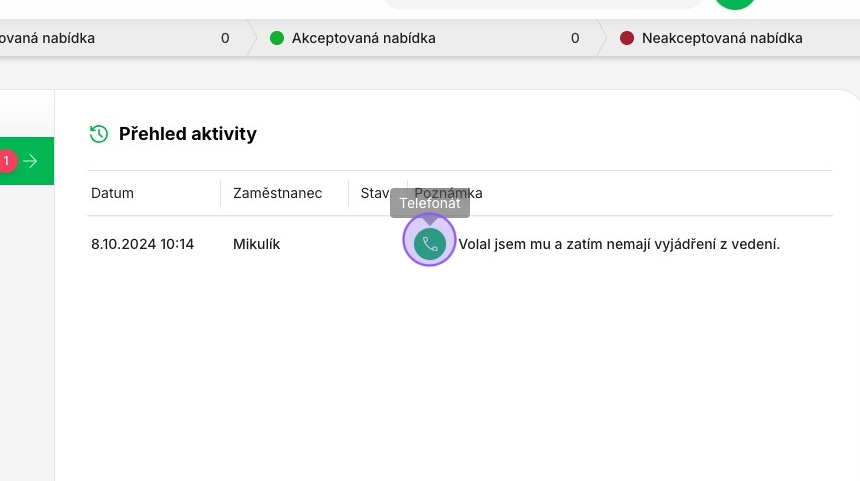Click the Poznámka column header
This screenshot has height=481, width=860.
click(x=449, y=193)
